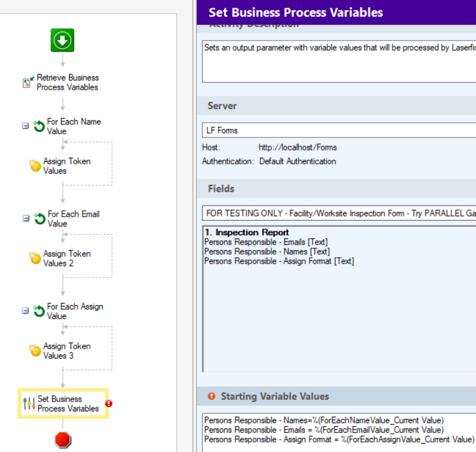Click into the activity description text box

coord(339,62)
